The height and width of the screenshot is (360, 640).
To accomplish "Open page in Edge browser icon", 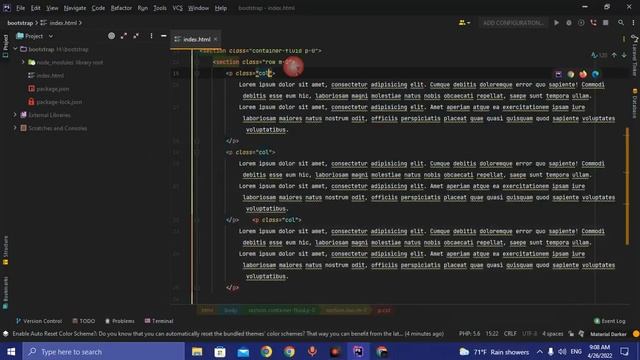I will tap(596, 74).
